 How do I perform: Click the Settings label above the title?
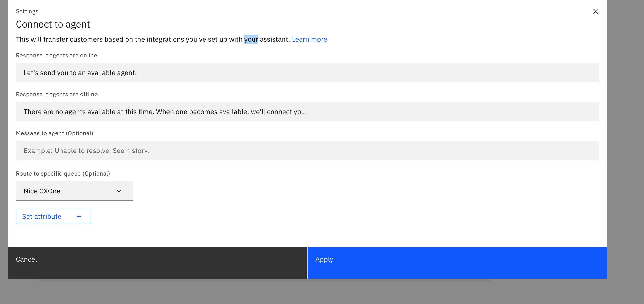(27, 11)
